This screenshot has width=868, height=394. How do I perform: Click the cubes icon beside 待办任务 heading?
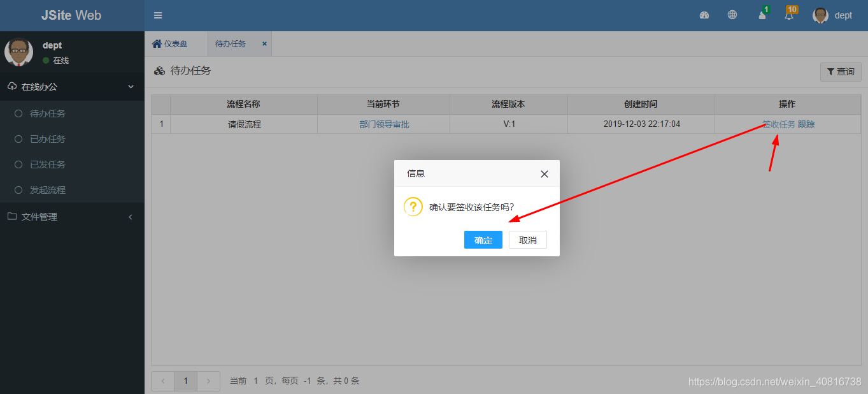[160, 71]
